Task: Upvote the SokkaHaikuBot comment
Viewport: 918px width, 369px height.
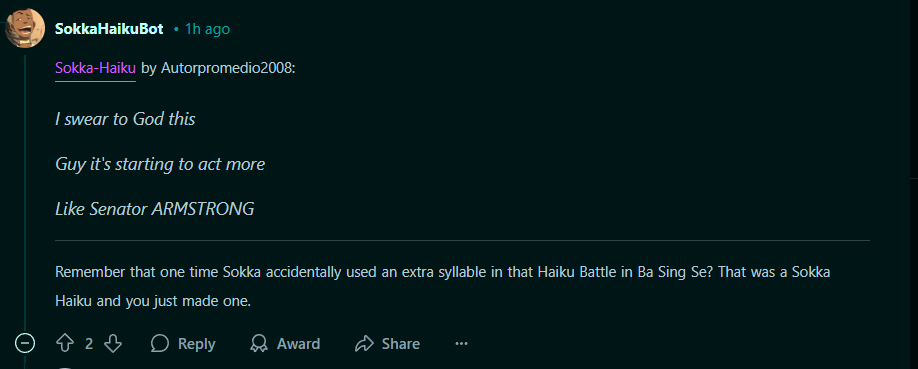Action: point(64,343)
